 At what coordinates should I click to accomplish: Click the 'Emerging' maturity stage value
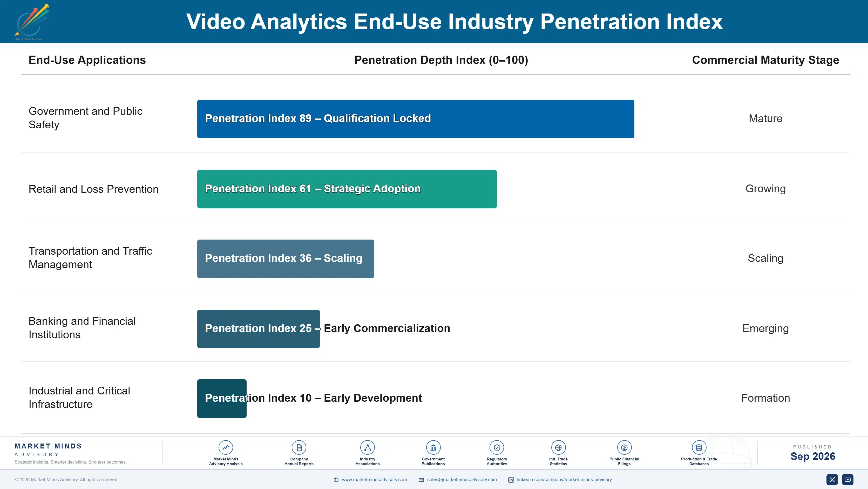tap(765, 329)
